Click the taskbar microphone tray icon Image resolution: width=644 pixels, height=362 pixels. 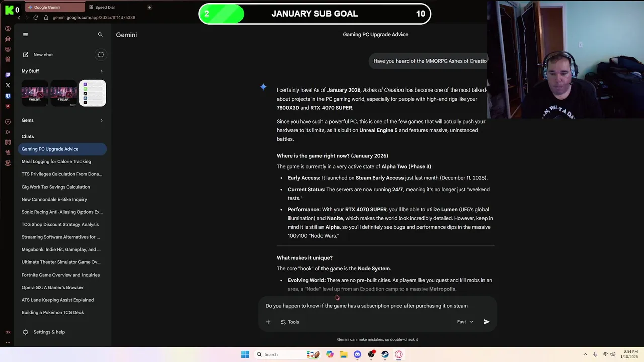point(595,354)
